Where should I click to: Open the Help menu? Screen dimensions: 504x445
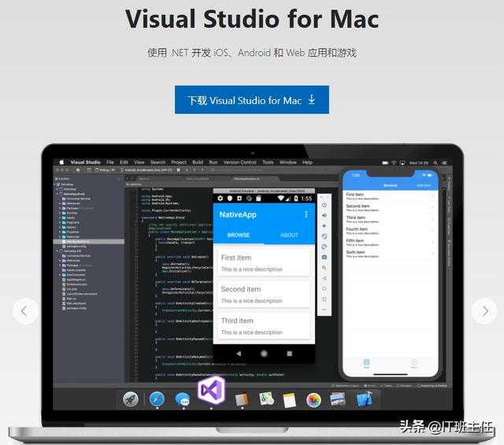point(307,162)
